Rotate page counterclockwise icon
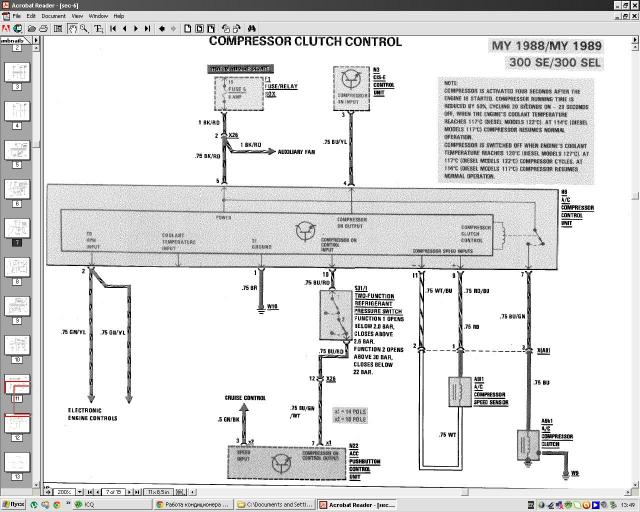Viewport: 640px width, 512px height. [x=226, y=29]
